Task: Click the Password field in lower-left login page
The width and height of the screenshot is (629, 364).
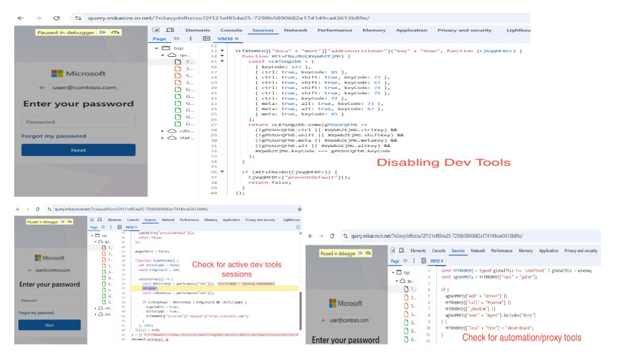Action: coord(49,300)
